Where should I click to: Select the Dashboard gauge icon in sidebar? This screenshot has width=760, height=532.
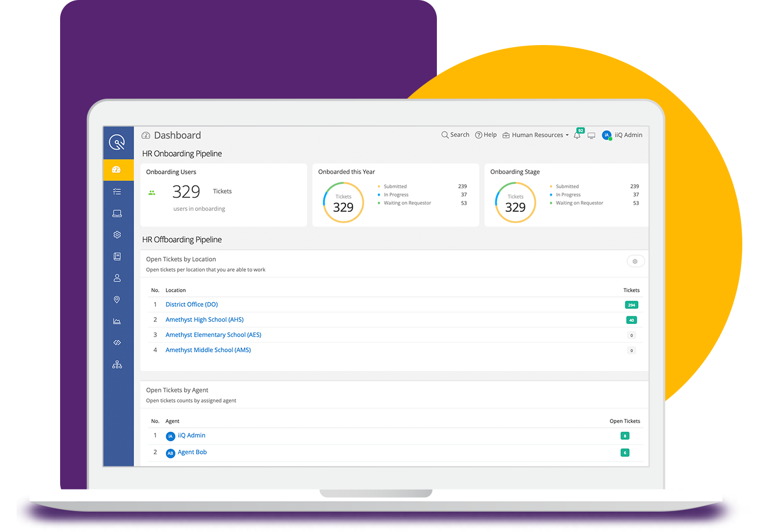pos(117,169)
